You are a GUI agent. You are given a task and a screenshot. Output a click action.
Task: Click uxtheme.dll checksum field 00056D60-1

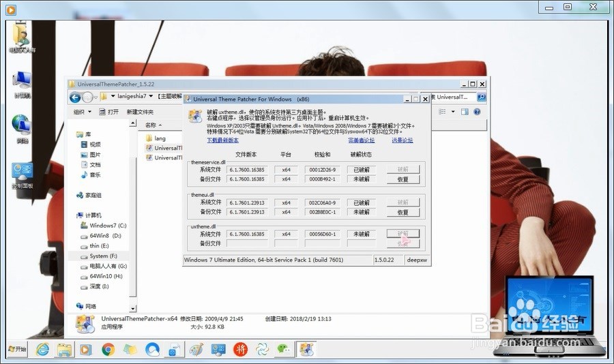(322, 234)
